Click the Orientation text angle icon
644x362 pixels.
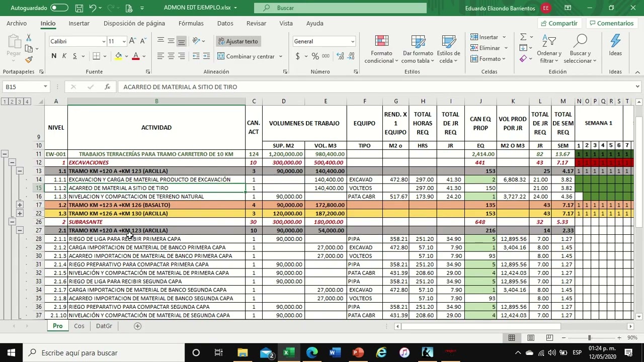[x=196, y=41]
